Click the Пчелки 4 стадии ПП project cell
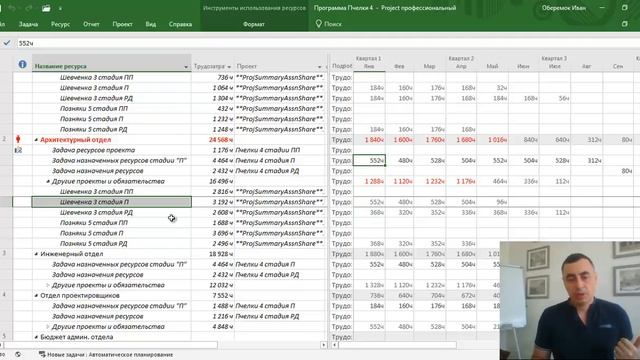The image size is (640, 360). pos(280,150)
